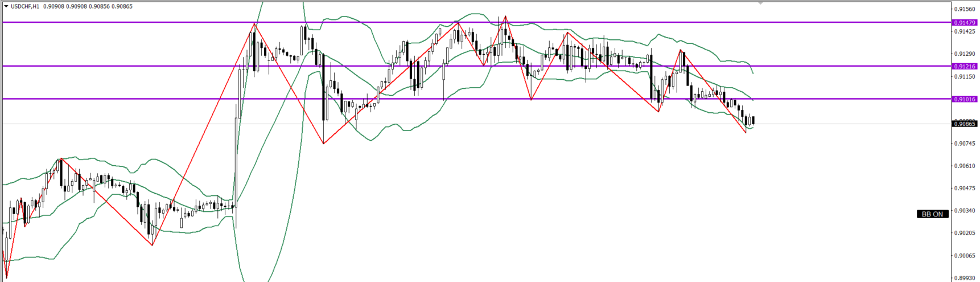Select the purple 0.91216 price label
Screen dimensions: 980x282
click(964, 67)
